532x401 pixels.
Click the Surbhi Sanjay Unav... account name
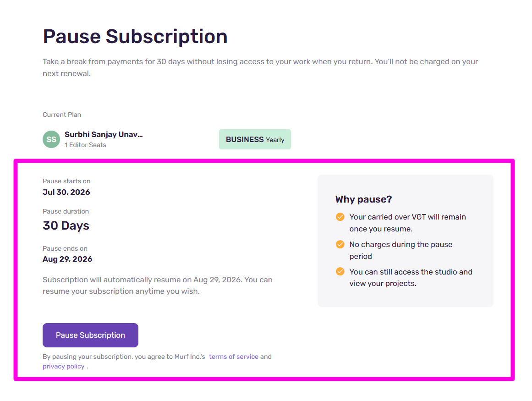(104, 135)
